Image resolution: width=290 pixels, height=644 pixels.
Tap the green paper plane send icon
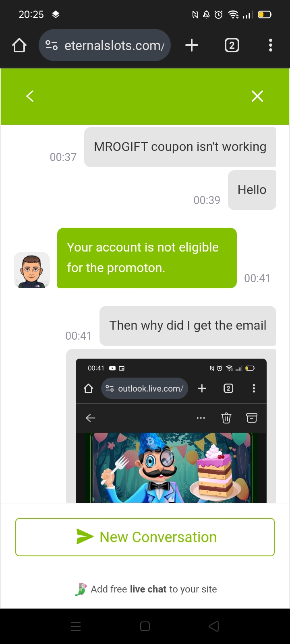click(x=85, y=537)
